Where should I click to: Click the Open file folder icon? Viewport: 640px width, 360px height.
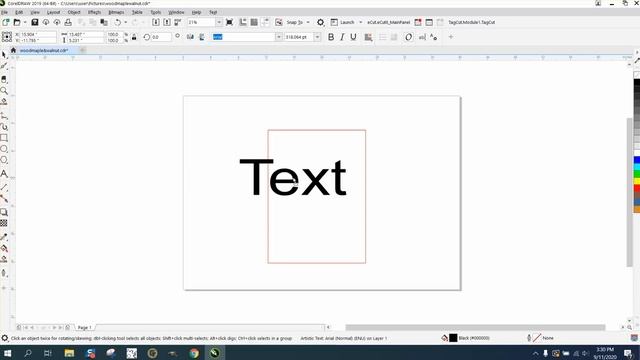[x=17, y=22]
